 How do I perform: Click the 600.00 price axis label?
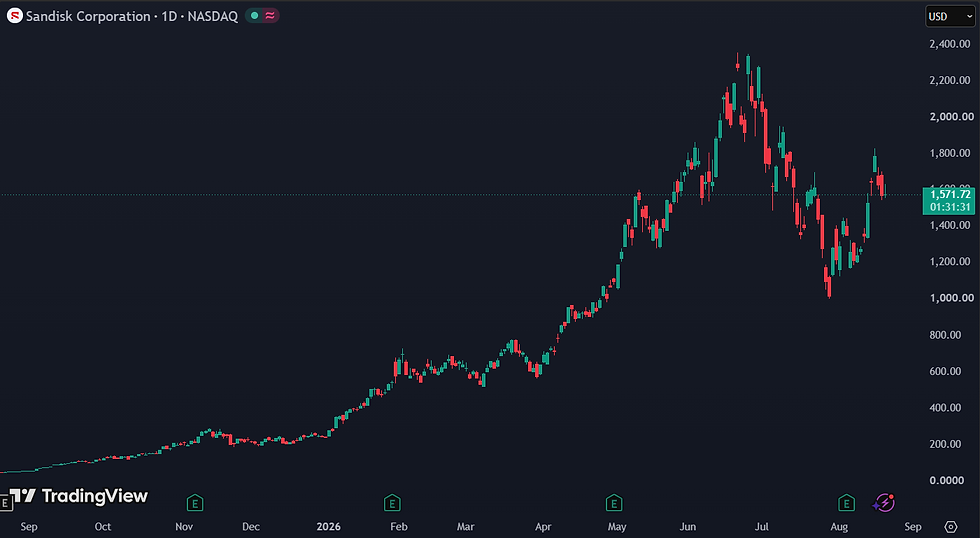(945, 371)
